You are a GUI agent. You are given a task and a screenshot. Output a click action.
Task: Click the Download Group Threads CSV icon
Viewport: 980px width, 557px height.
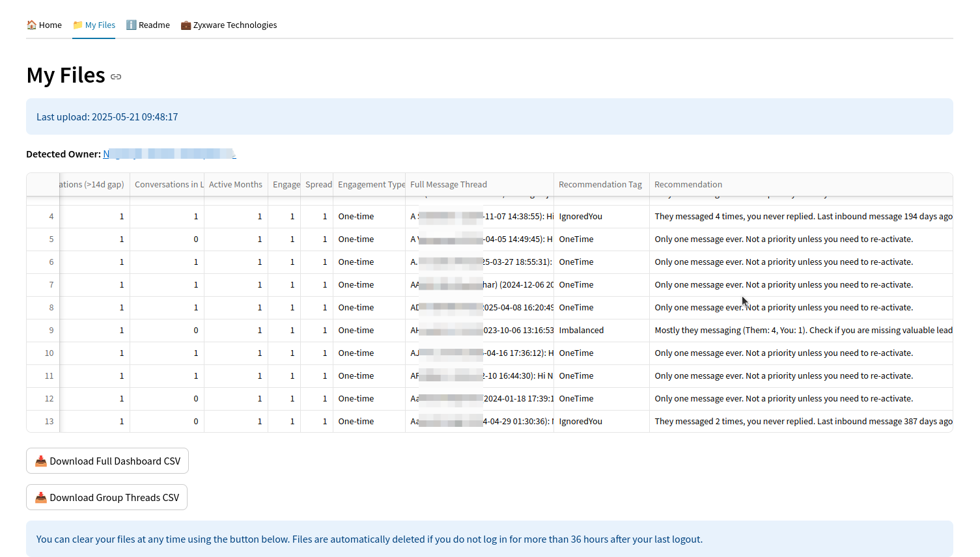[40, 498]
